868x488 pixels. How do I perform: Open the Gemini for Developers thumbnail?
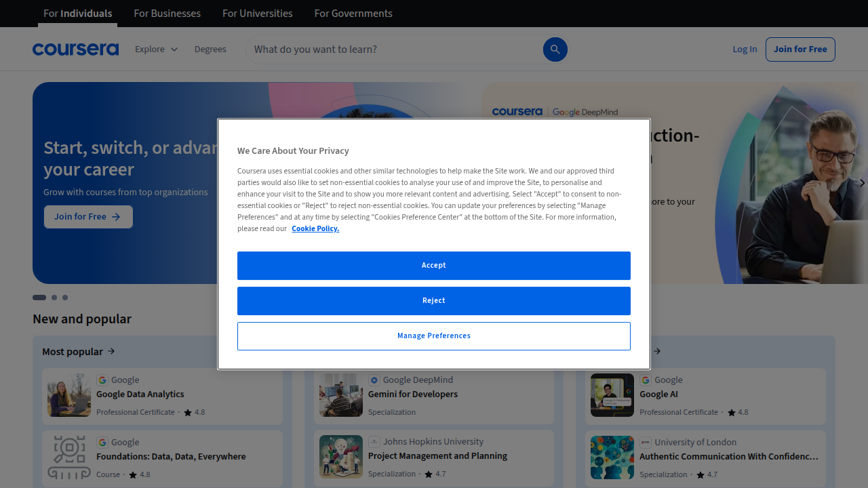point(341,395)
